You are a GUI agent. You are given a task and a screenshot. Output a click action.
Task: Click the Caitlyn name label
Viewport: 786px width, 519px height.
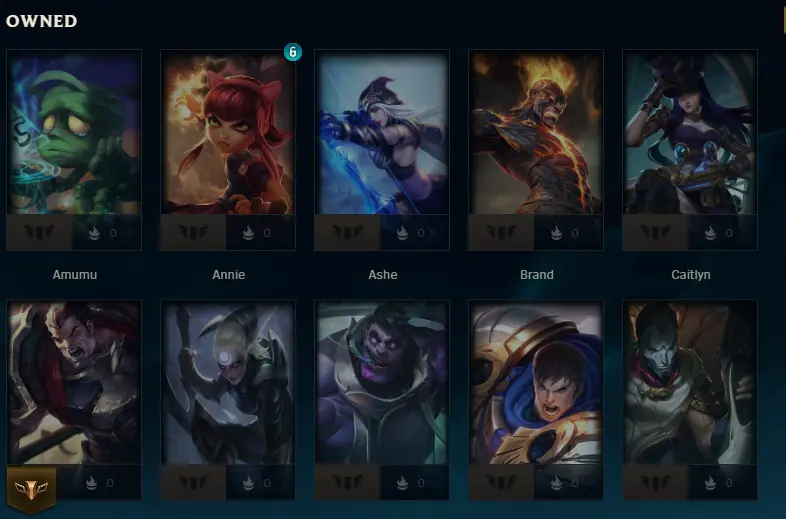click(691, 275)
